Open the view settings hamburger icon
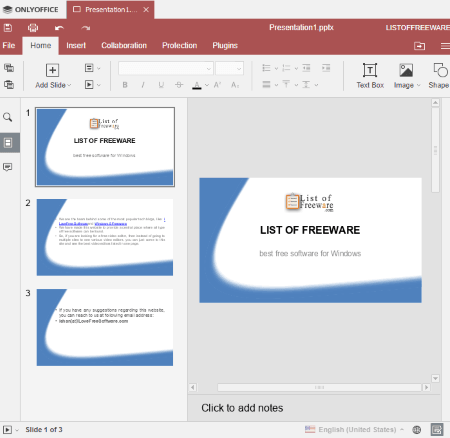This screenshot has width=450, height=438. click(x=445, y=46)
